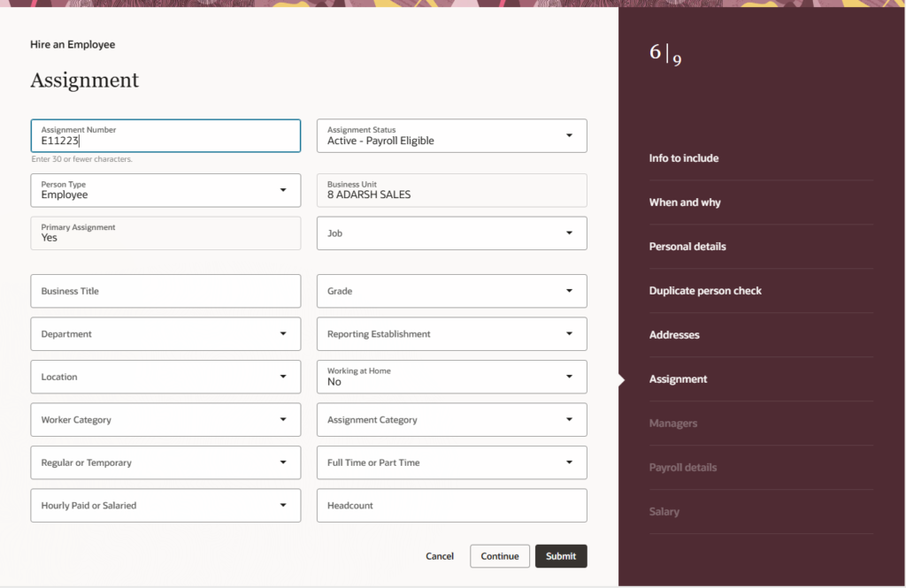Open the Assignment Category dropdown
The image size is (906, 588).
[x=452, y=419]
